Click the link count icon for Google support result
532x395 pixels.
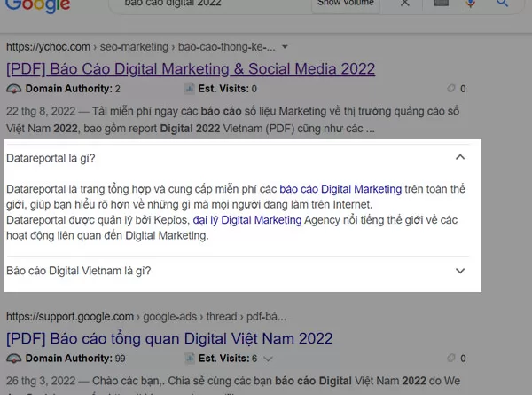coord(451,358)
